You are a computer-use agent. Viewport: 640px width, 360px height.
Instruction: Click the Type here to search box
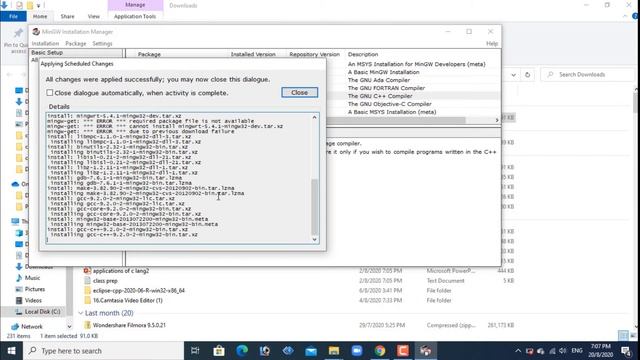pos(104,351)
